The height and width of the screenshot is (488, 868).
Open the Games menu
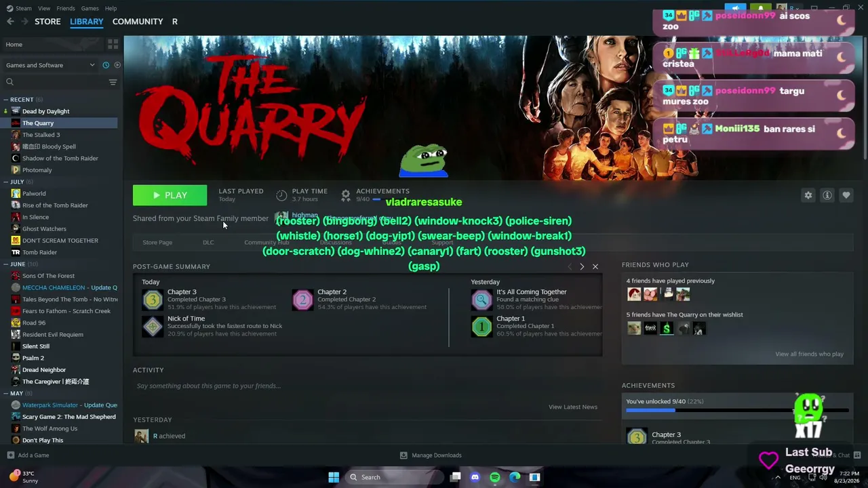click(x=90, y=8)
